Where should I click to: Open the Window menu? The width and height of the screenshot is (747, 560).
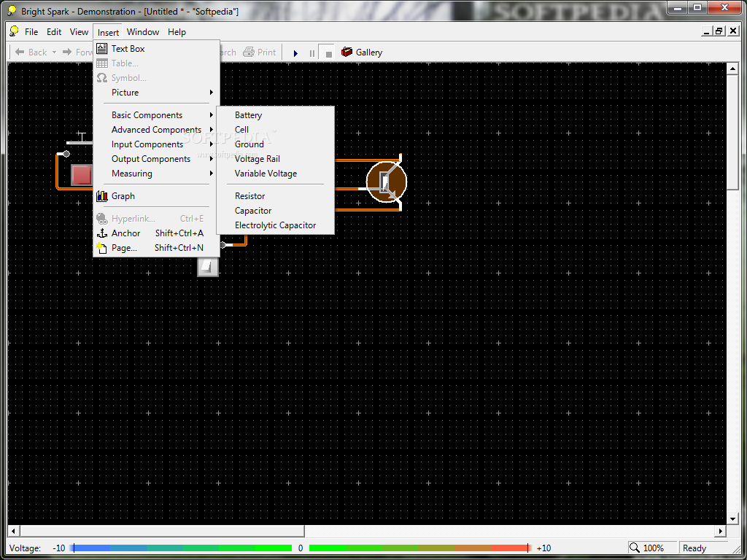(143, 32)
